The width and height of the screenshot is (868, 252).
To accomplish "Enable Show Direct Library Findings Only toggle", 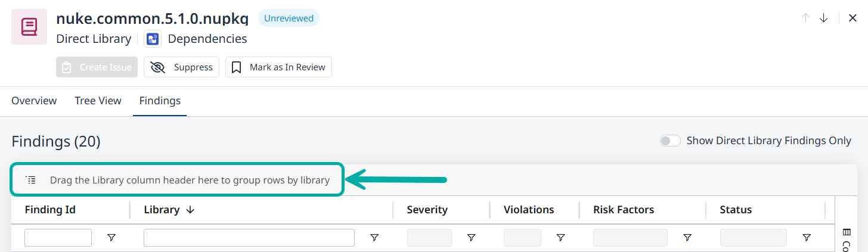I will (x=670, y=141).
